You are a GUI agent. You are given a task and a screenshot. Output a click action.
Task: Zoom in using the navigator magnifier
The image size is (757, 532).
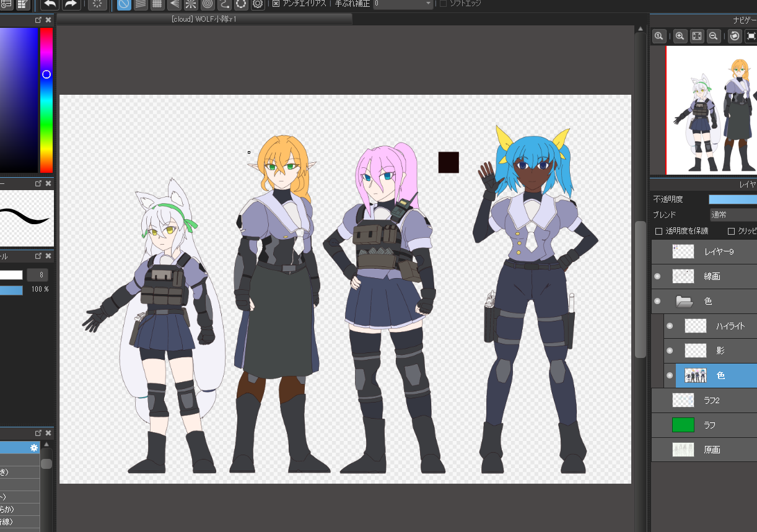(x=680, y=37)
